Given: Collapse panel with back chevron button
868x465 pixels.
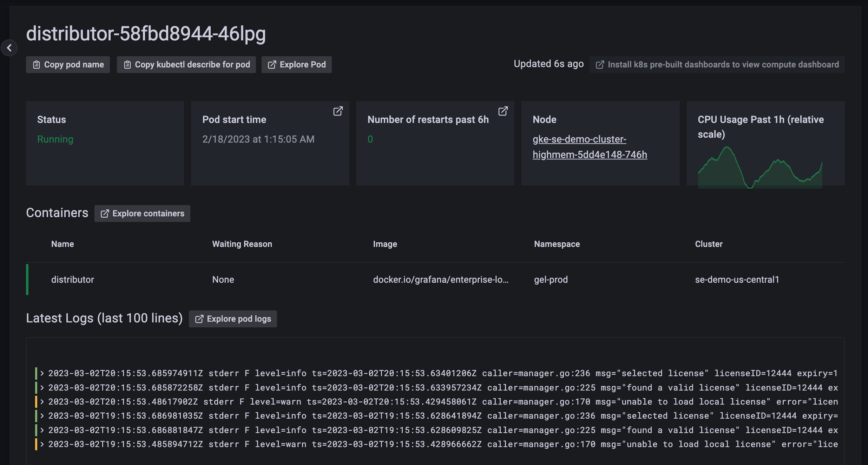Looking at the screenshot, I should point(9,48).
